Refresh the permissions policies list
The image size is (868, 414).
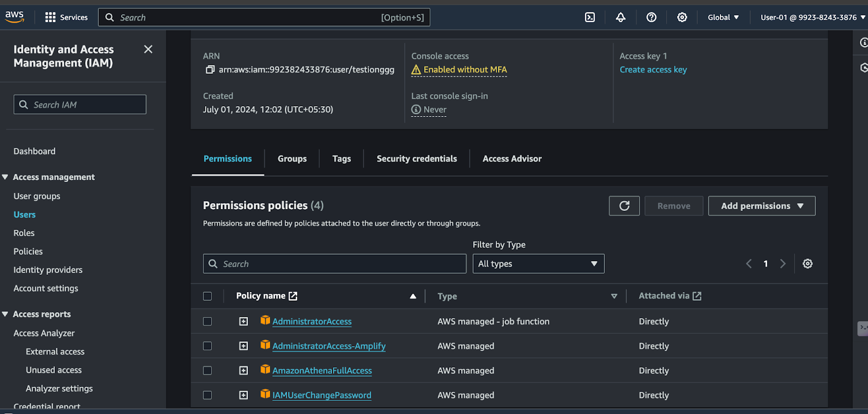[624, 206]
